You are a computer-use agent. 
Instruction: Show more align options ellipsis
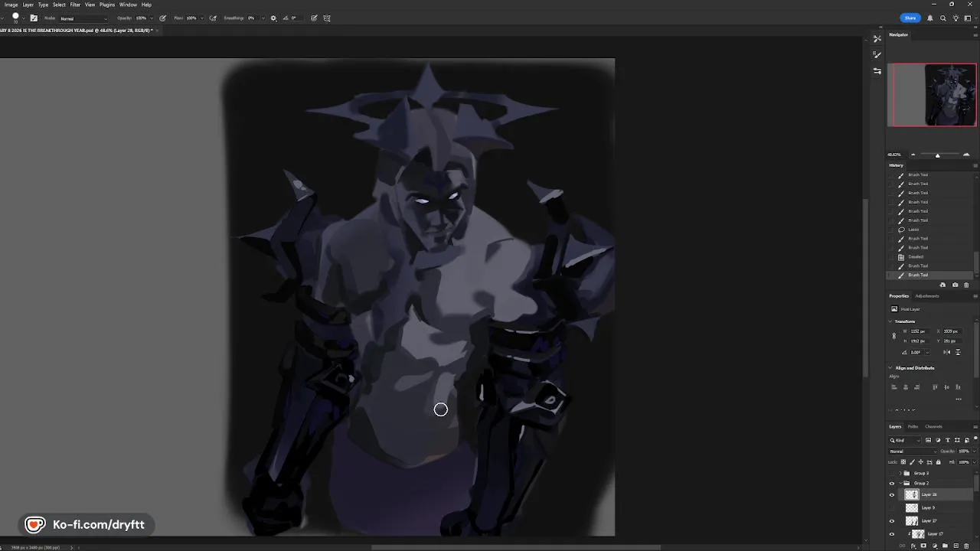click(x=958, y=399)
